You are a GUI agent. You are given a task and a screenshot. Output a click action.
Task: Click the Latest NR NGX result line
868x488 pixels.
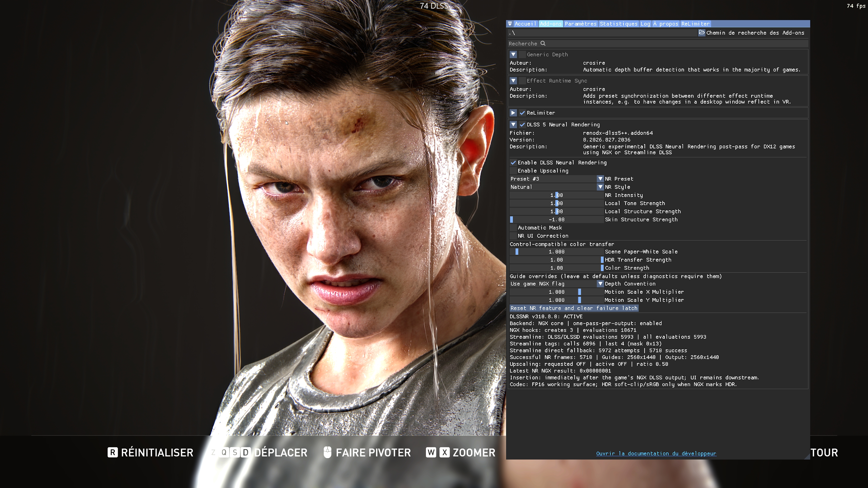(560, 371)
